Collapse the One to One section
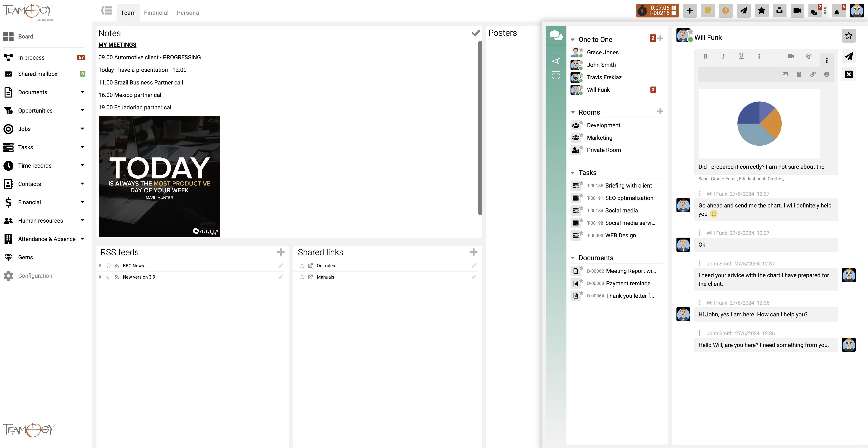The height and width of the screenshot is (448, 868). (x=573, y=40)
